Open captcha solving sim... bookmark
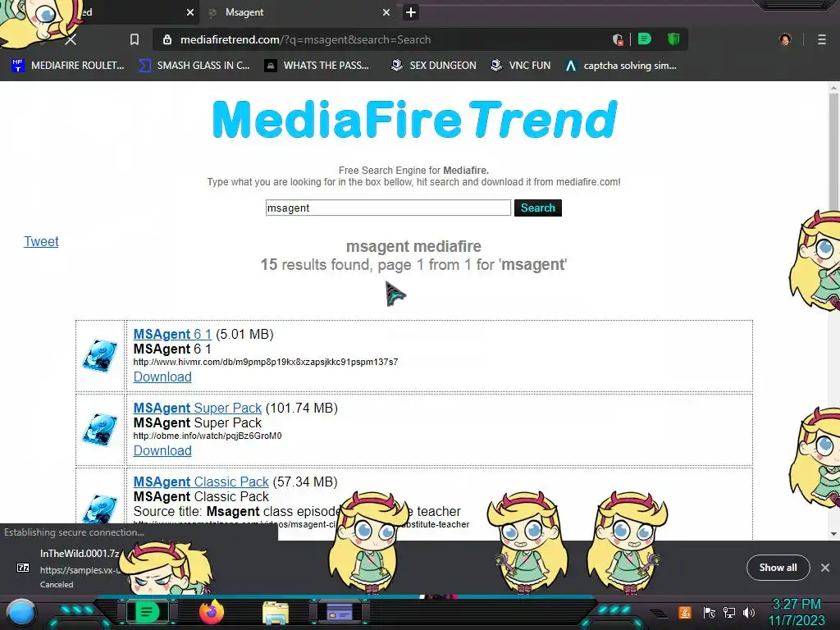The image size is (840, 630). pos(622,66)
